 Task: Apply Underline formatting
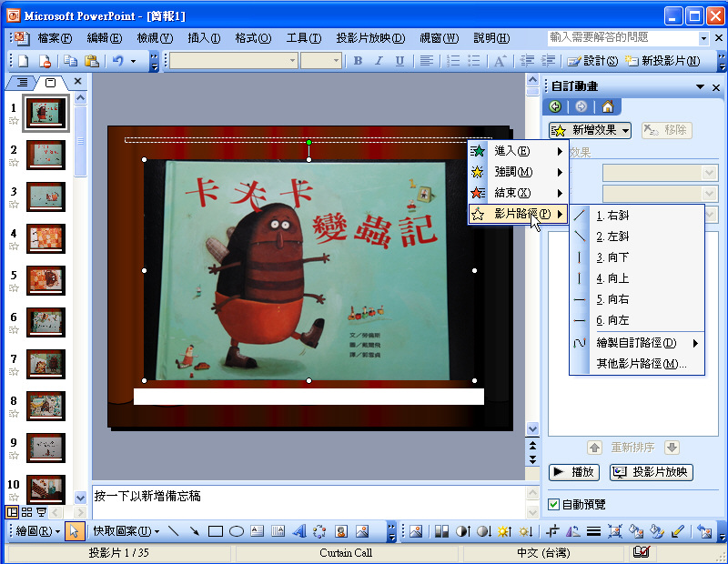pyautogui.click(x=399, y=61)
